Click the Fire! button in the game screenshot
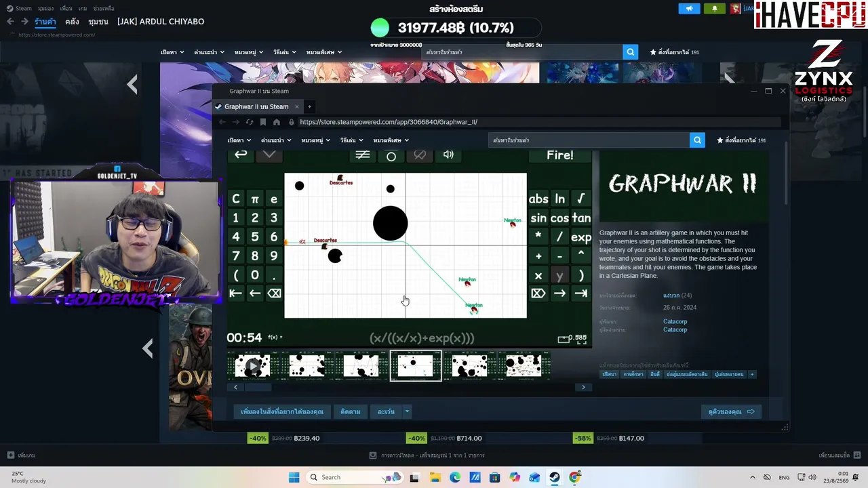This screenshot has height=488, width=868. click(560, 155)
